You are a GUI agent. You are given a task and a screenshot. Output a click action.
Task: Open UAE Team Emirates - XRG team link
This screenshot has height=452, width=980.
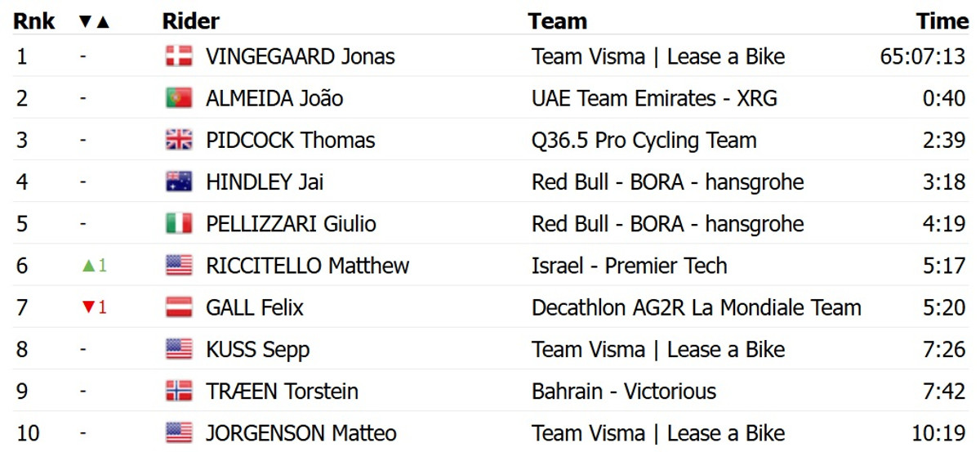click(654, 98)
